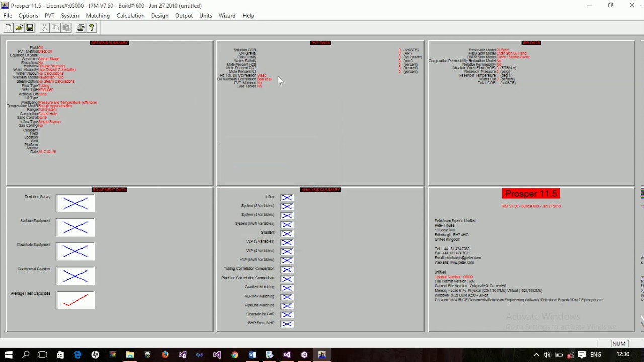Viewport: 644px width, 362px height.
Task: Click the PipeLine Matching status box
Action: click(287, 306)
